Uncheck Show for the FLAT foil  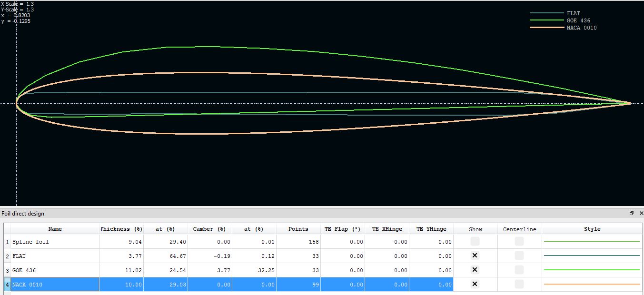coord(475,256)
